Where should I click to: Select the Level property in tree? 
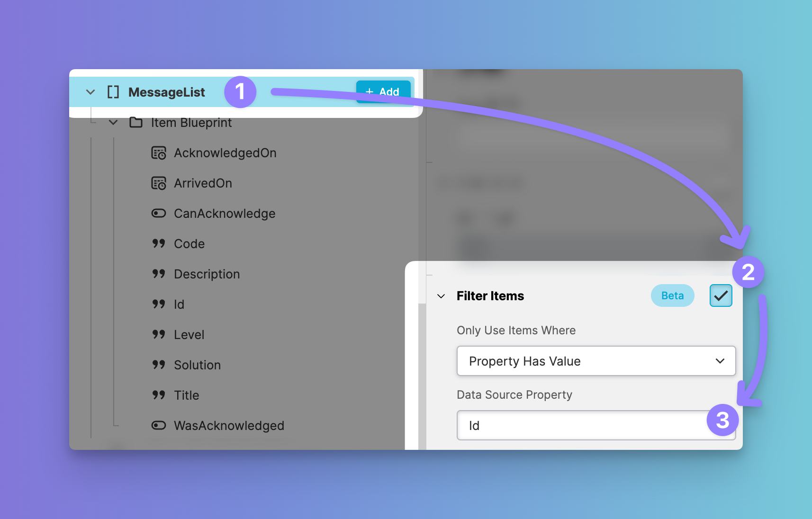coord(189,335)
